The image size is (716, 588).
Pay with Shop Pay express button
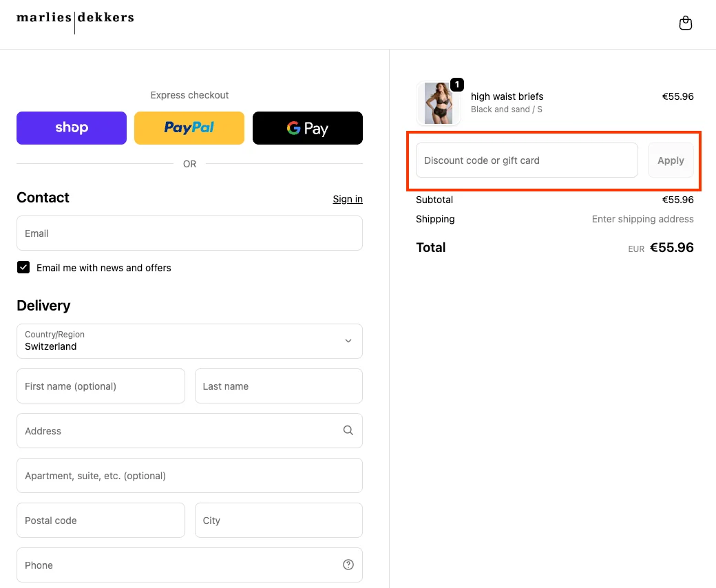point(72,128)
